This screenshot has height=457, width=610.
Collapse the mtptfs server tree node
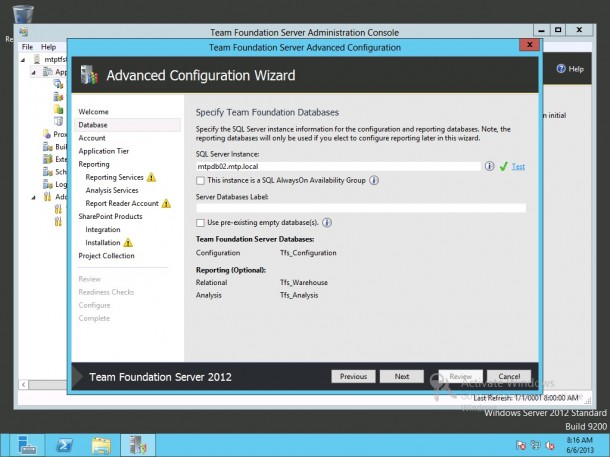point(23,60)
